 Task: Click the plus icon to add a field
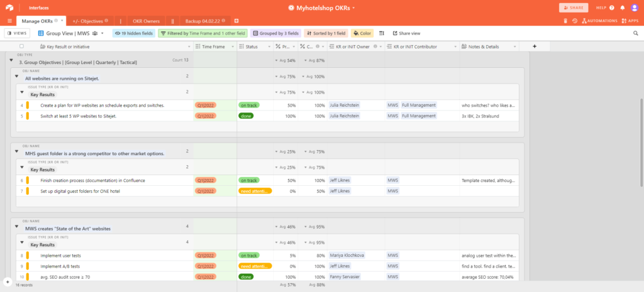(535, 46)
